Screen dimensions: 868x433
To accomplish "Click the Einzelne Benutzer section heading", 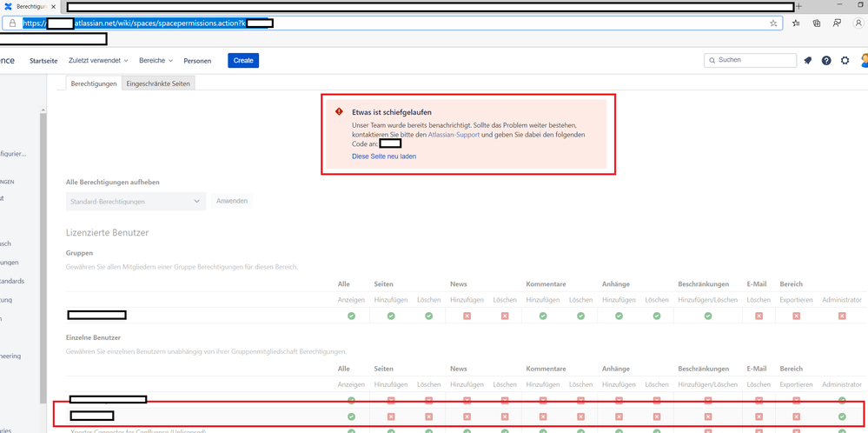I will coord(93,337).
